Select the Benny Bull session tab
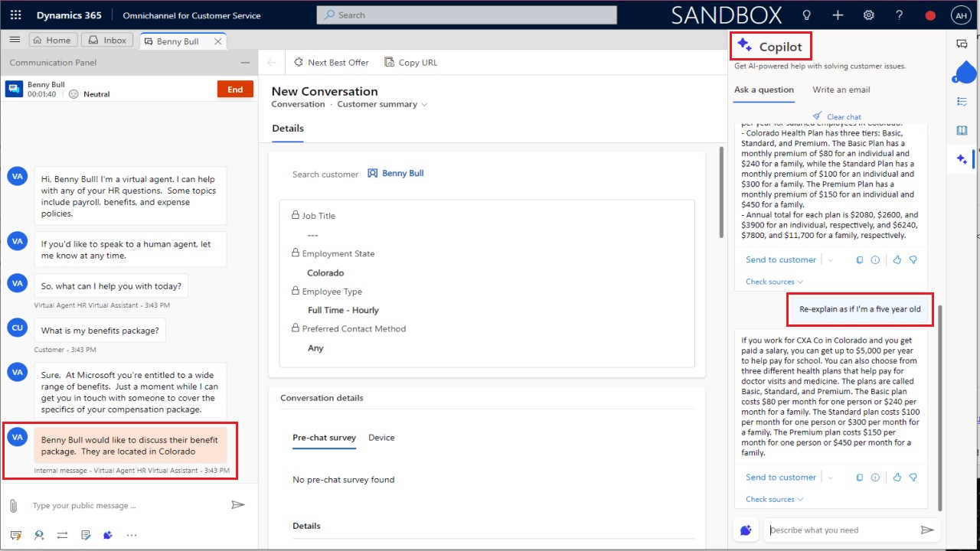Screen dimensions: 980x551 pyautogui.click(x=176, y=41)
